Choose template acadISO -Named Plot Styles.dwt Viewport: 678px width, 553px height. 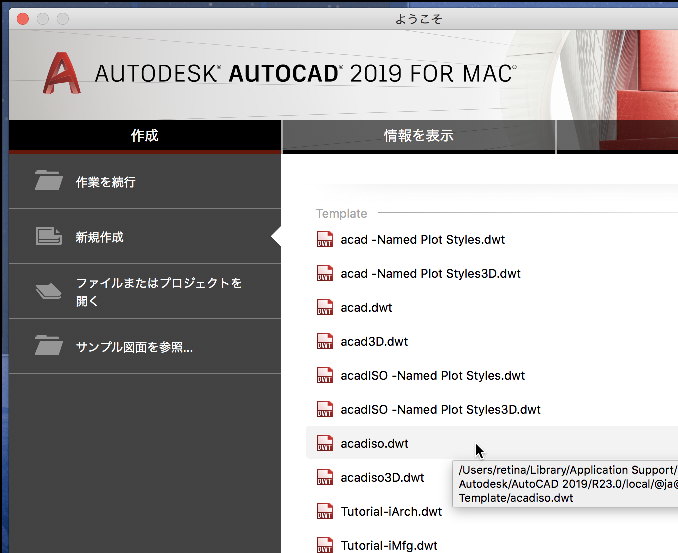pos(432,376)
